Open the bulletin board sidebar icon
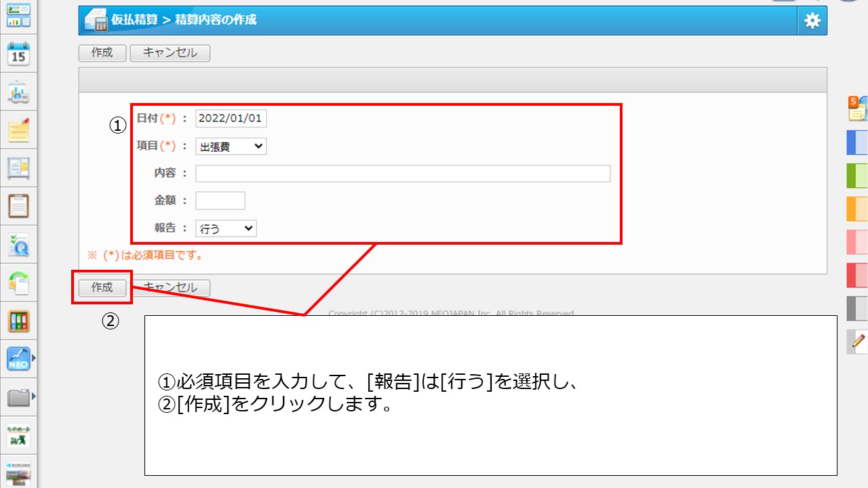The image size is (868, 488). (x=18, y=167)
